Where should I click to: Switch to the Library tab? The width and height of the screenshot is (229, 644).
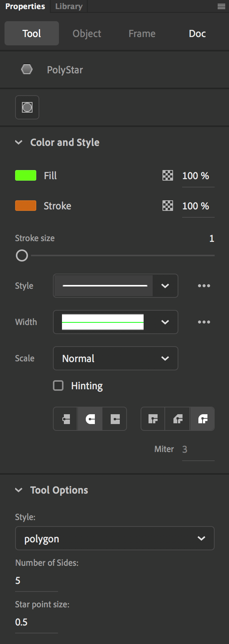(x=68, y=6)
